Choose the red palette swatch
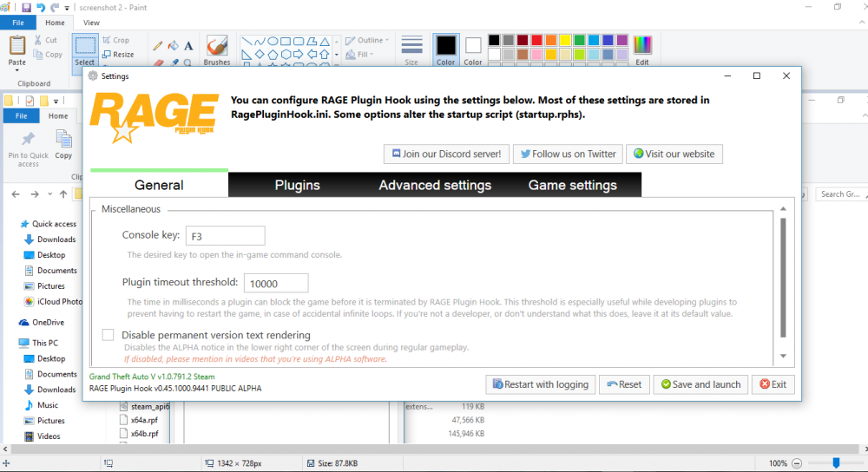This screenshot has height=472, width=868. coord(536,40)
